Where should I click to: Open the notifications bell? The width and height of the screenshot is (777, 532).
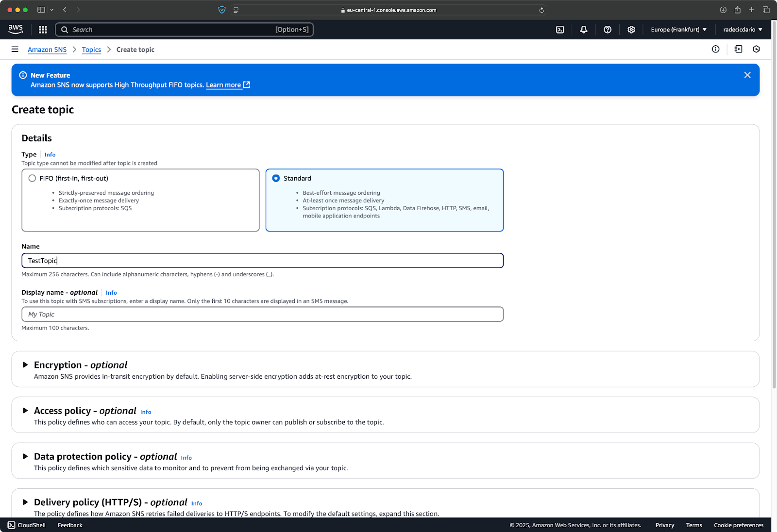(x=584, y=30)
